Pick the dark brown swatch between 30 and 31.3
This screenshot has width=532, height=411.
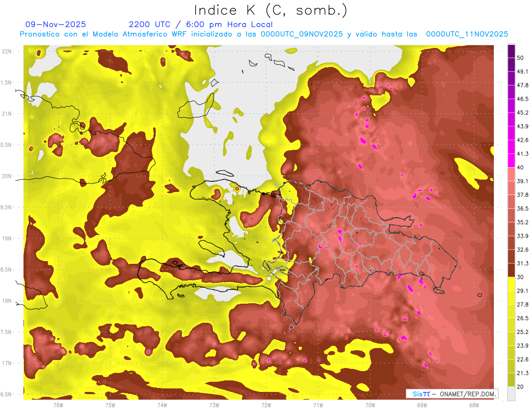[x=511, y=270]
